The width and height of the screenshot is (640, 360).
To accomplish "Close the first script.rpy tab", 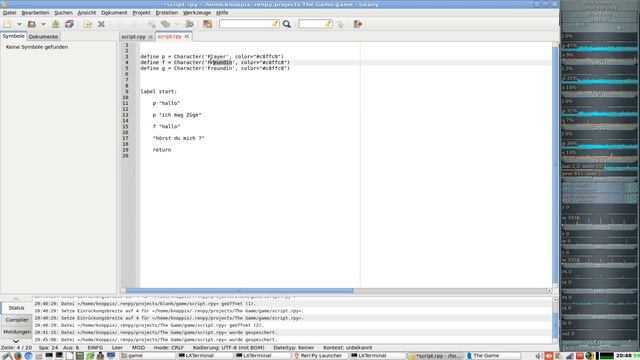I will tap(150, 37).
